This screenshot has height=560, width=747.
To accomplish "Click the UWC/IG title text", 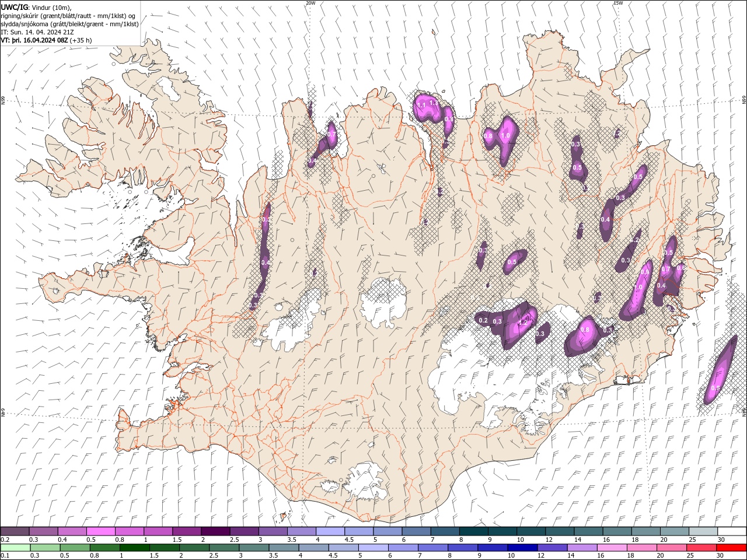I will click(15, 7).
